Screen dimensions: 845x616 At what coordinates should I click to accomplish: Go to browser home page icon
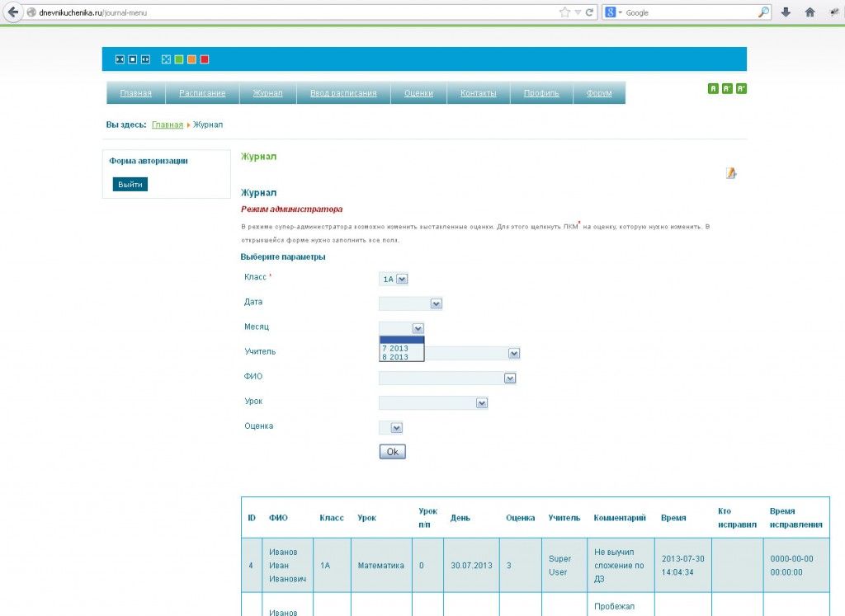(810, 12)
